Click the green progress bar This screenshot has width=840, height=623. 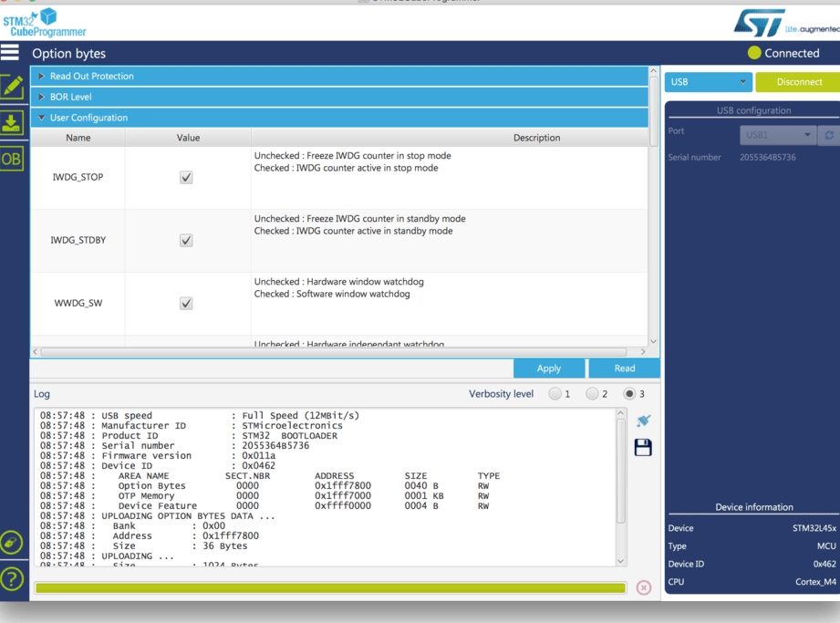tap(330, 587)
